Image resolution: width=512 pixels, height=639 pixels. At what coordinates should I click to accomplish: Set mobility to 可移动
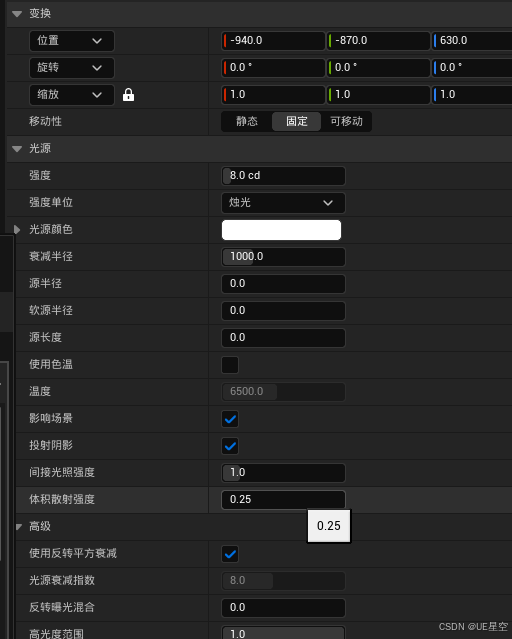coord(346,121)
